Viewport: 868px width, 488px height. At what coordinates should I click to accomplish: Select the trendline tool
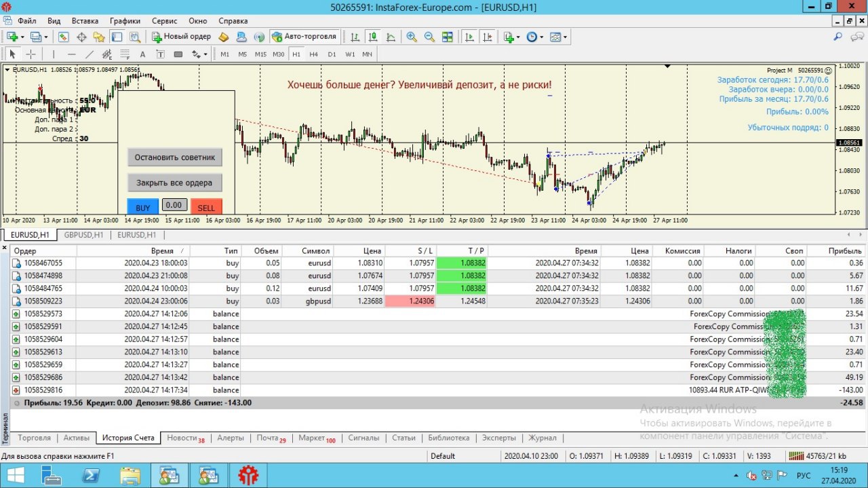pos(89,54)
